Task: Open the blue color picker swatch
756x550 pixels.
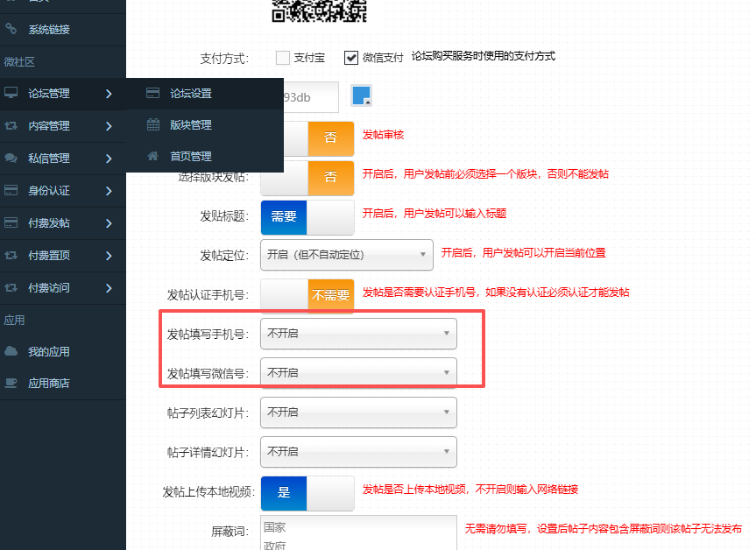Action: (x=361, y=95)
